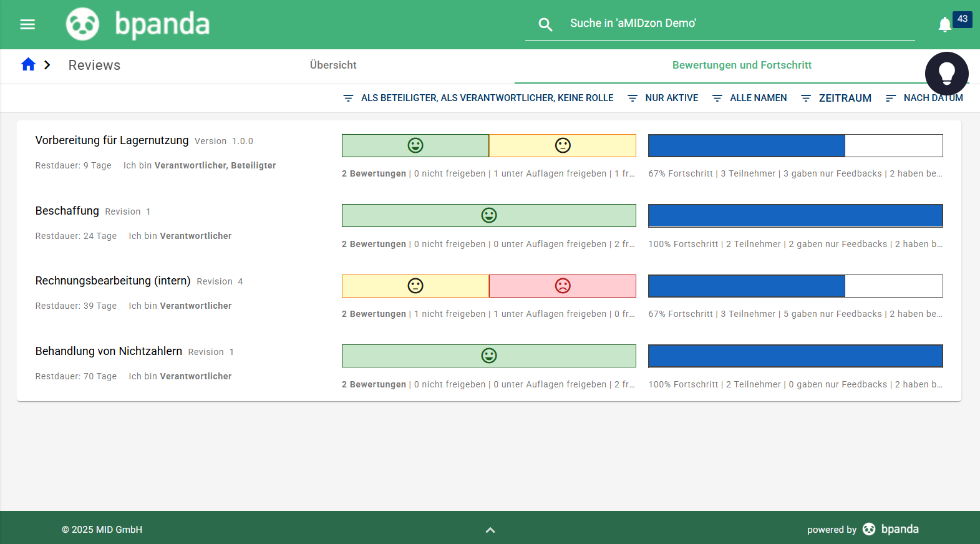Select Bewertungen und Fortschritt tab
Viewport: 980px width, 544px height.
(x=741, y=65)
